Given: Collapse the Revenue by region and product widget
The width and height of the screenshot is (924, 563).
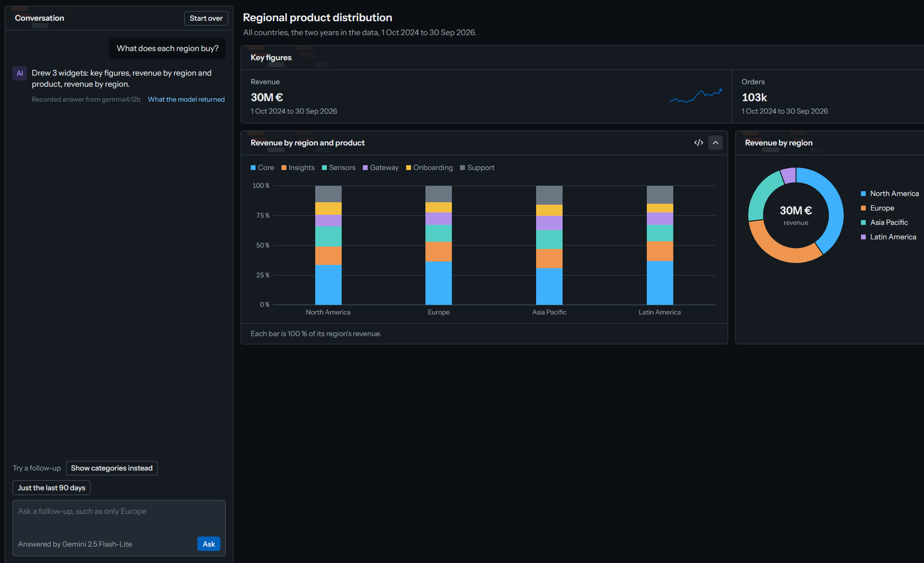Looking at the screenshot, I should 716,143.
